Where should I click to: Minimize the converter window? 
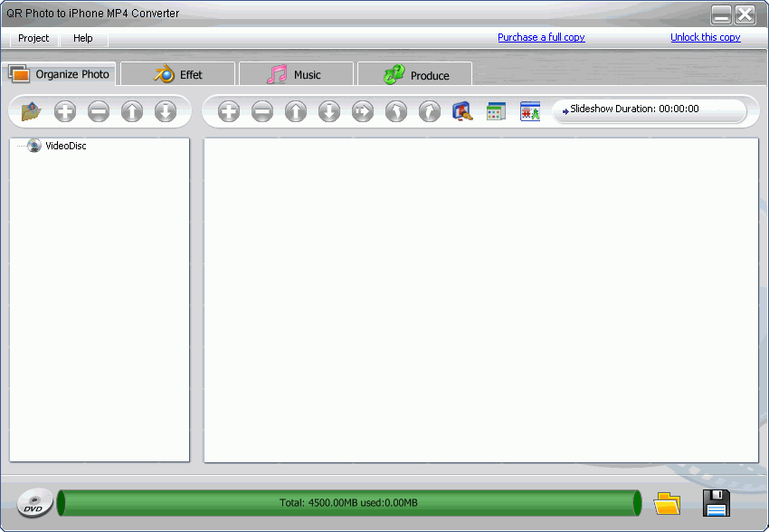721,14
